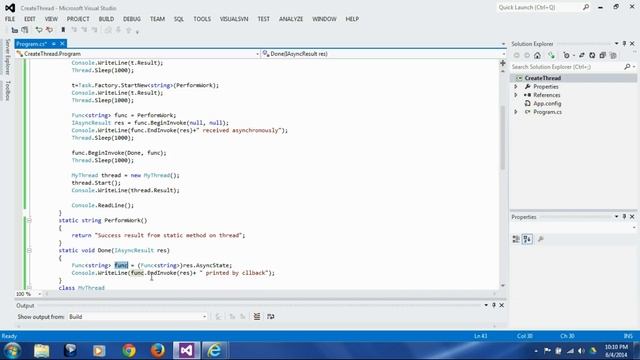The image size is (640, 360).
Task: Click Redo icon in main toolbar
Action: pos(49,30)
